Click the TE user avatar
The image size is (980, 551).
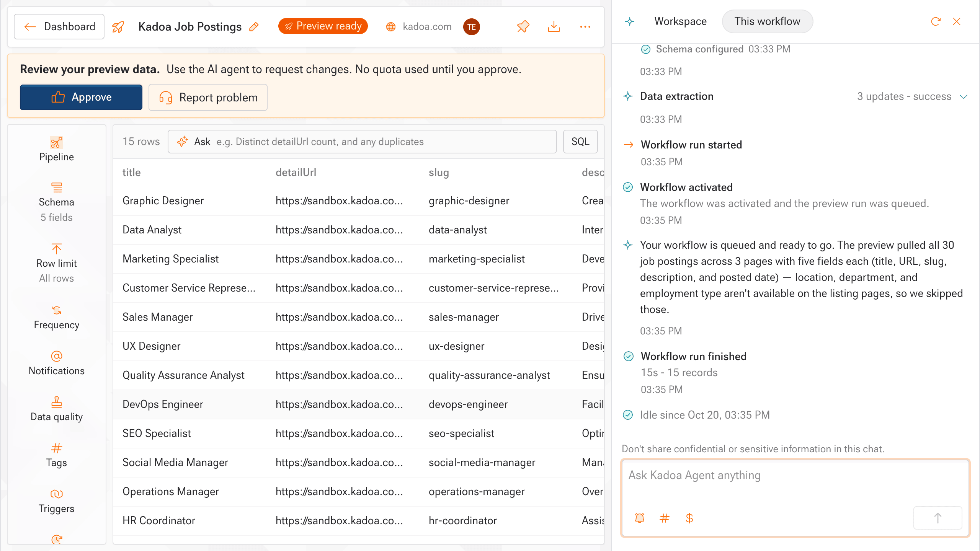471,27
